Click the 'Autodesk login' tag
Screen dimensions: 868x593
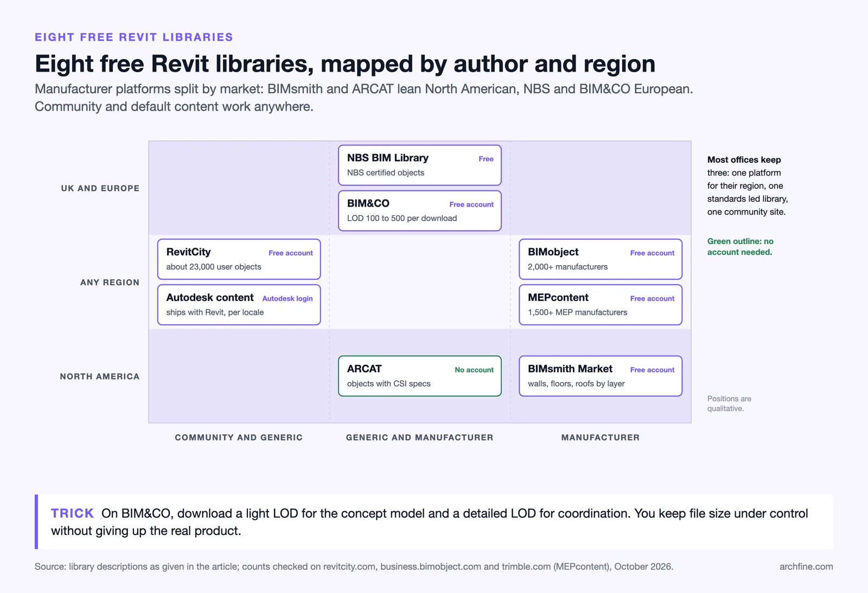click(288, 299)
